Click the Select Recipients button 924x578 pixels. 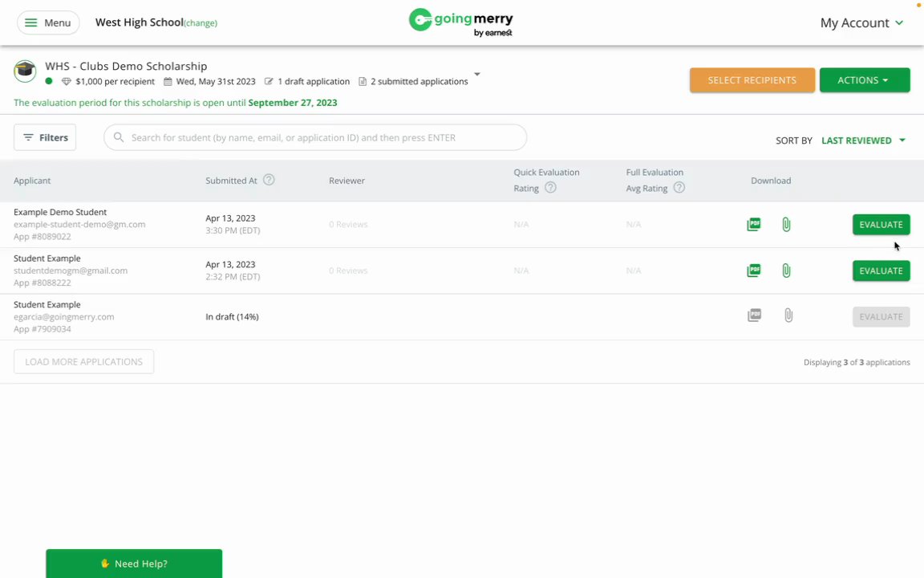(x=752, y=80)
